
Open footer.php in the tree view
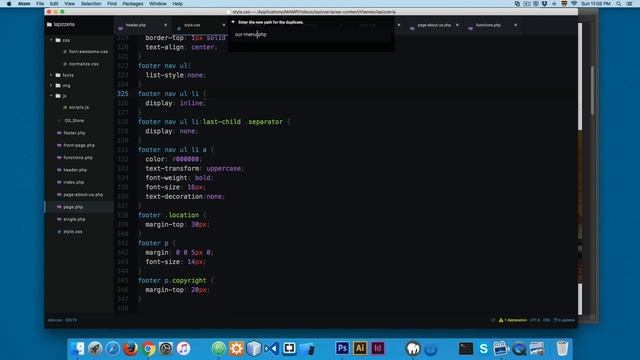click(x=74, y=133)
